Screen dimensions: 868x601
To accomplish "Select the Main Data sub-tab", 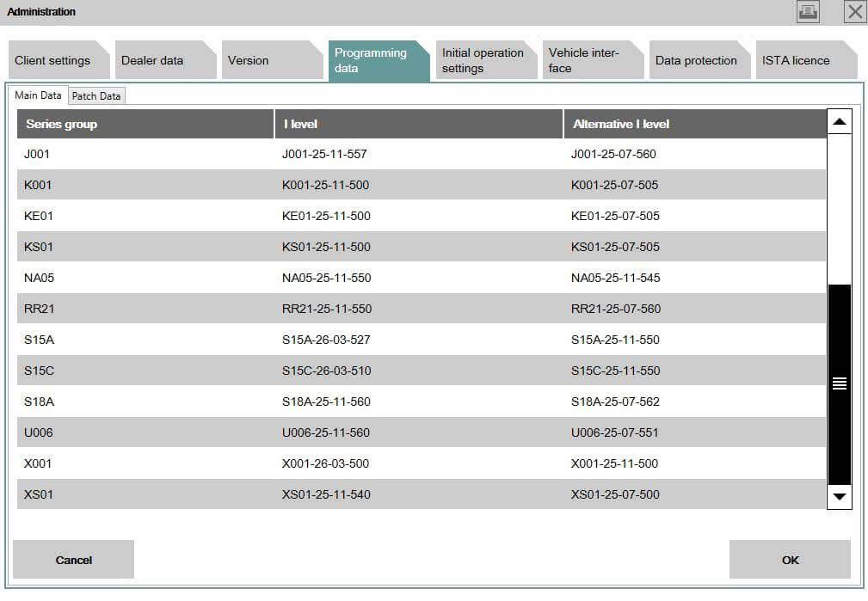I will [x=39, y=95].
